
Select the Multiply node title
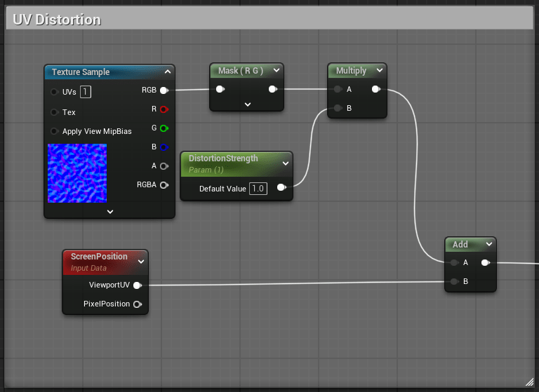(351, 71)
